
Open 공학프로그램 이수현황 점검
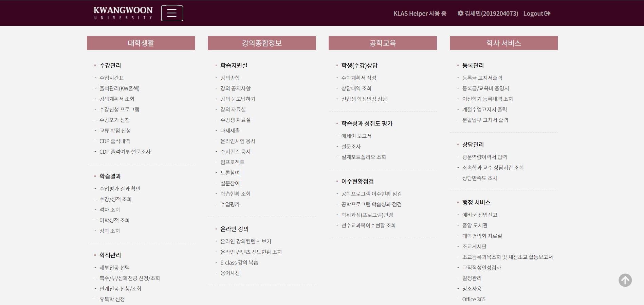click(371, 194)
